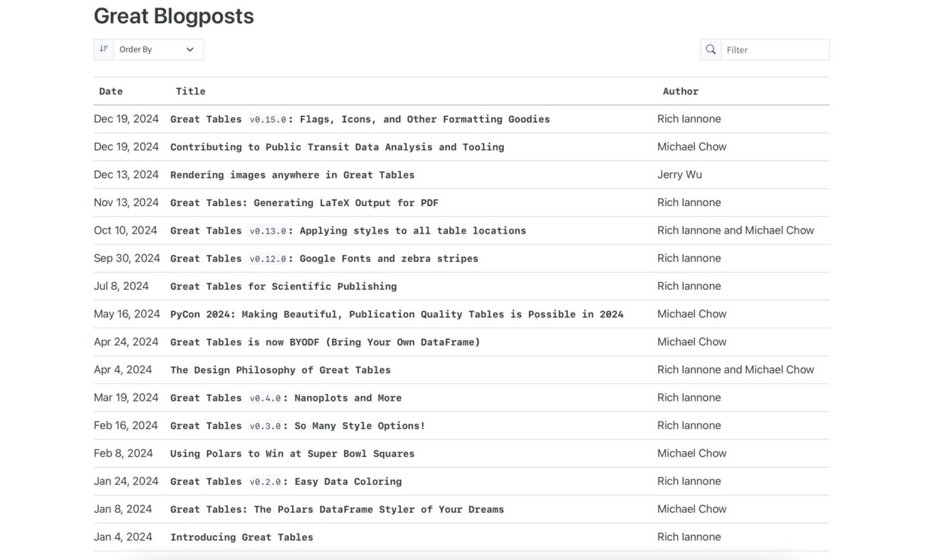Open 'Easy Data Coloring' v0.2.0 post
This screenshot has height=560, width=930.
coord(286,482)
